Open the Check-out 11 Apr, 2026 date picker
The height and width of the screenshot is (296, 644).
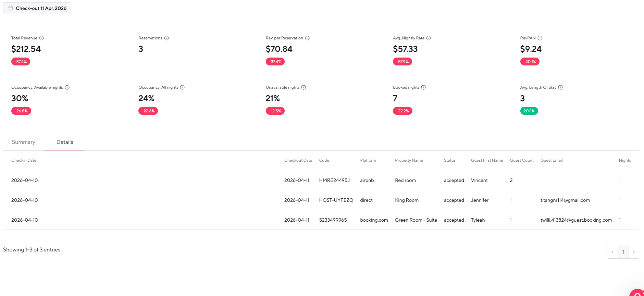[x=37, y=8]
